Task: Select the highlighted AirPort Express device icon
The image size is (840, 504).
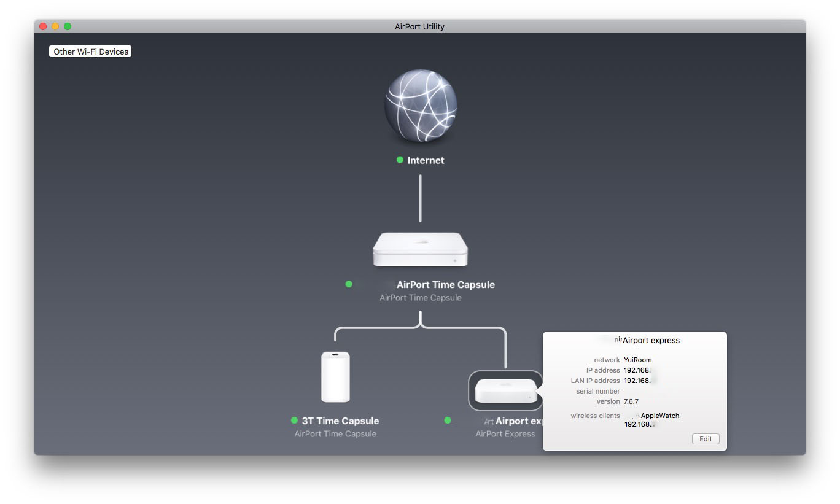Action: (x=506, y=391)
